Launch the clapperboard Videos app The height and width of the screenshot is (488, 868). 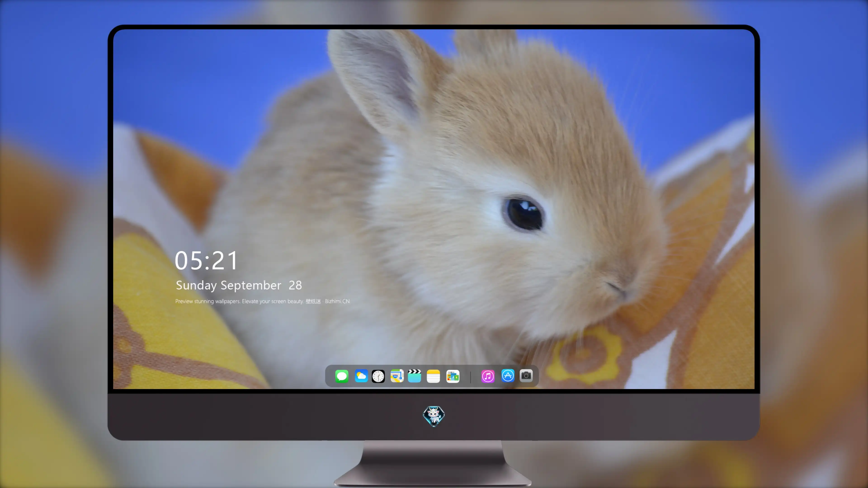point(415,376)
